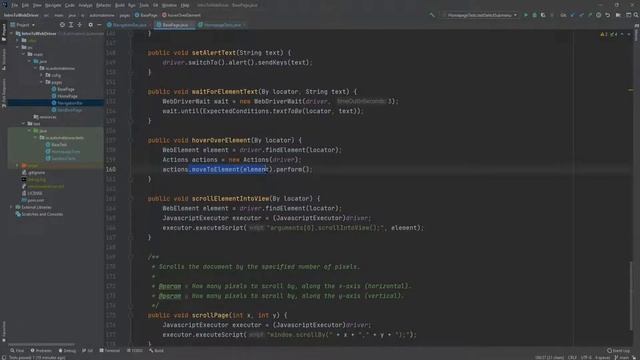Open the Build menu
Image resolution: width=640 pixels, height=360 pixels.
pyautogui.click(x=120, y=5)
